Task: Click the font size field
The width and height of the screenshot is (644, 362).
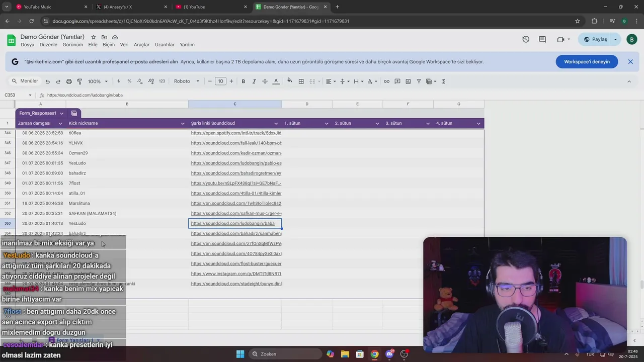Action: pos(220,81)
